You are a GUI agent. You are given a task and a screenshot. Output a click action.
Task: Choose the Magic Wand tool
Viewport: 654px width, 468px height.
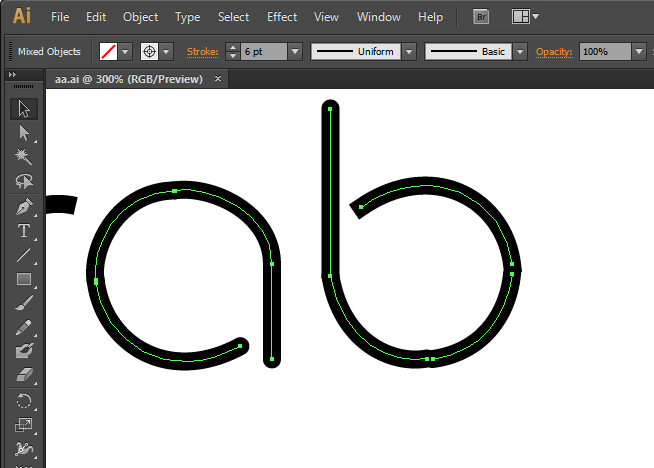24,157
